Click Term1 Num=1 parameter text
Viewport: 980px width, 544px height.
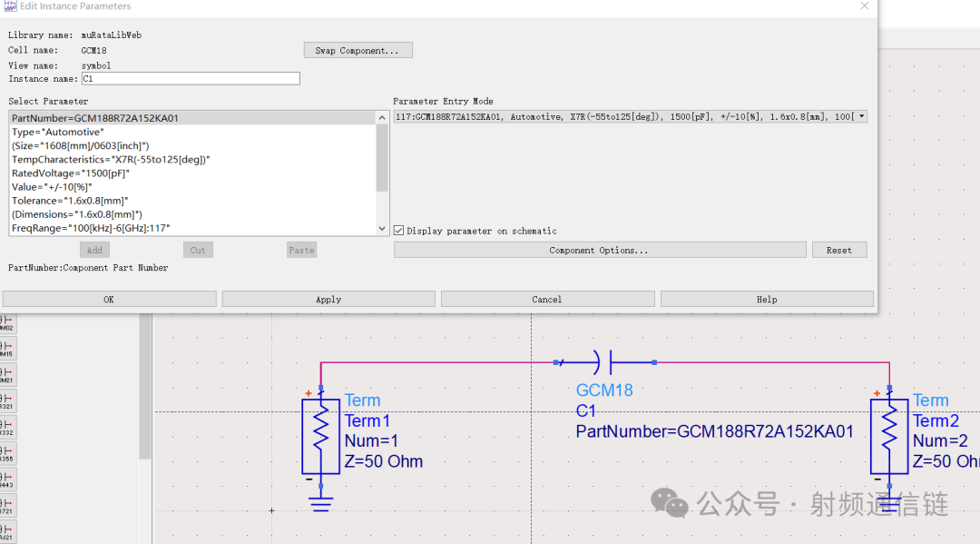pos(371,440)
